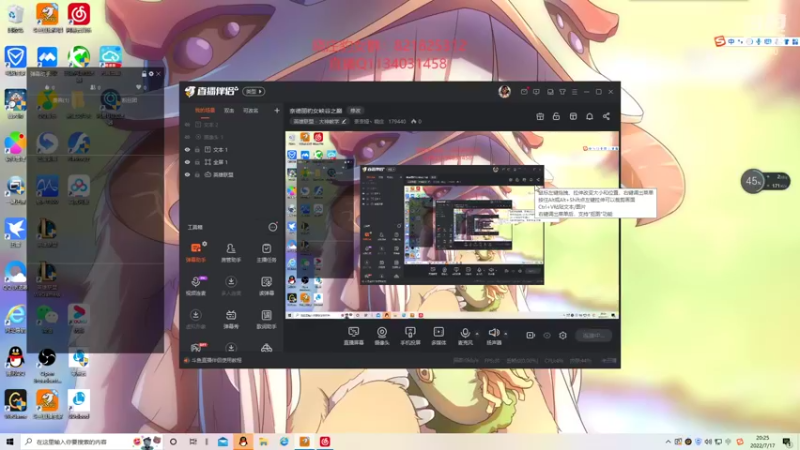The height and width of the screenshot is (450, 800).
Task: Open the toolbox more options circle
Action: pyautogui.click(x=272, y=227)
